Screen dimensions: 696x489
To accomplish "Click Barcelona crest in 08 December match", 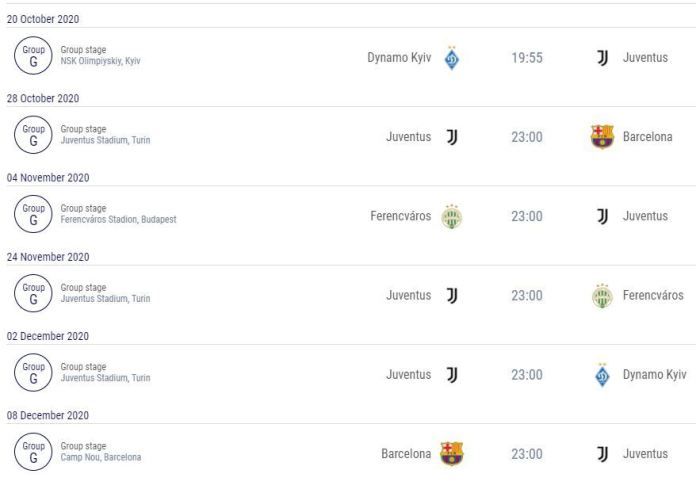I will (452, 454).
